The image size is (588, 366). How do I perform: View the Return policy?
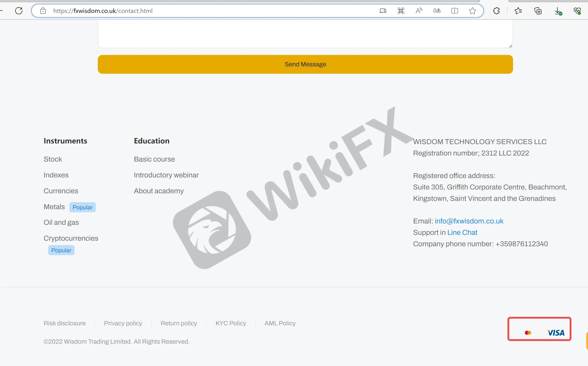[179, 323]
